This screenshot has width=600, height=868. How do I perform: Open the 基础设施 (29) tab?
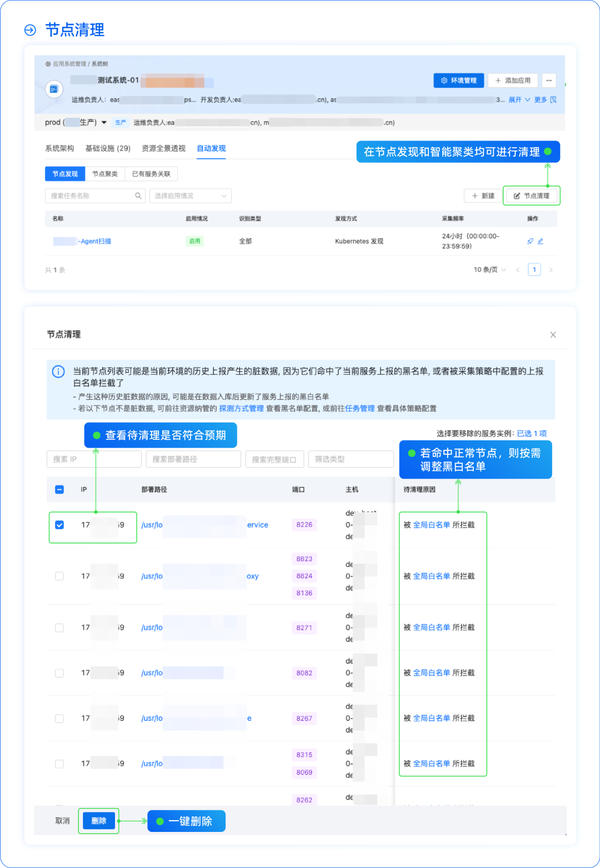tap(108, 148)
